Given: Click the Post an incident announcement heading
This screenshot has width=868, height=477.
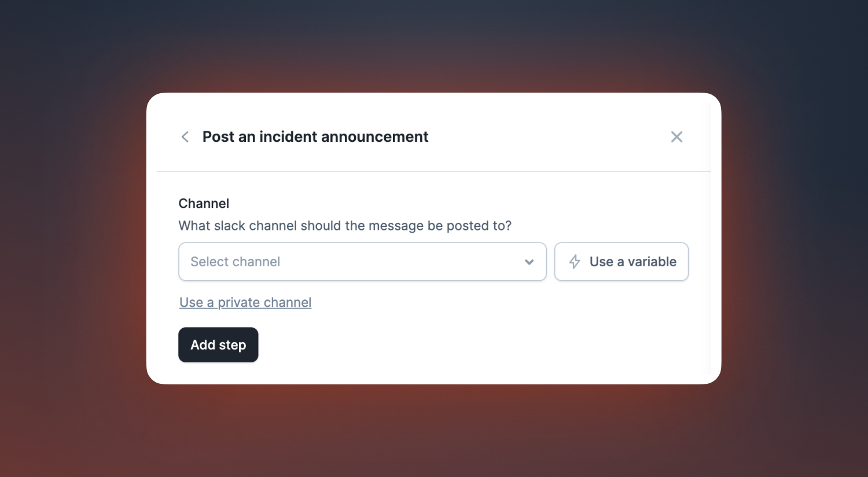Looking at the screenshot, I should click(x=315, y=137).
